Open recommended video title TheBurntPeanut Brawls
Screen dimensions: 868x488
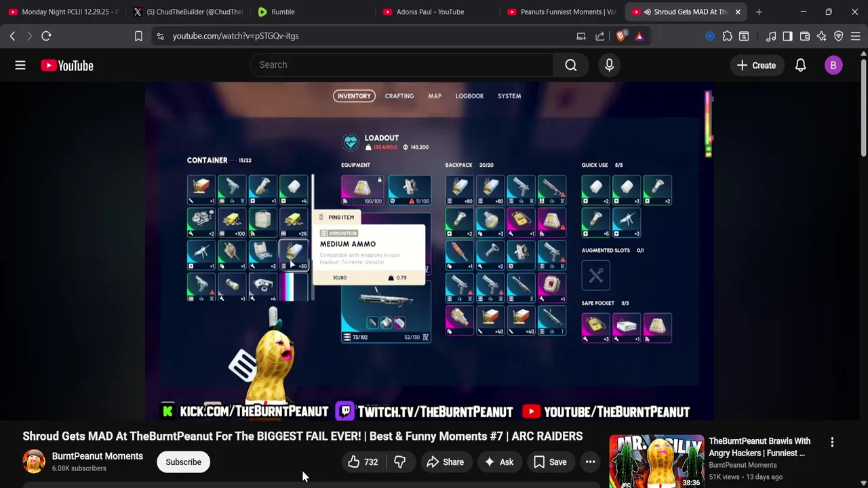click(759, 447)
